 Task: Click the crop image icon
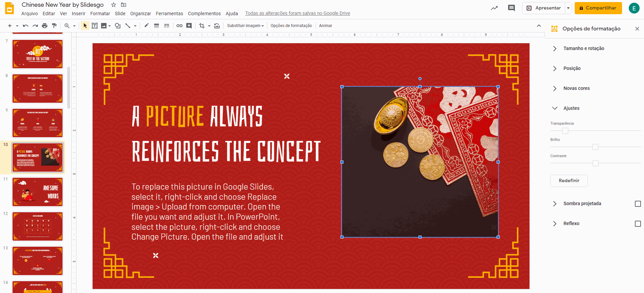coord(202,26)
